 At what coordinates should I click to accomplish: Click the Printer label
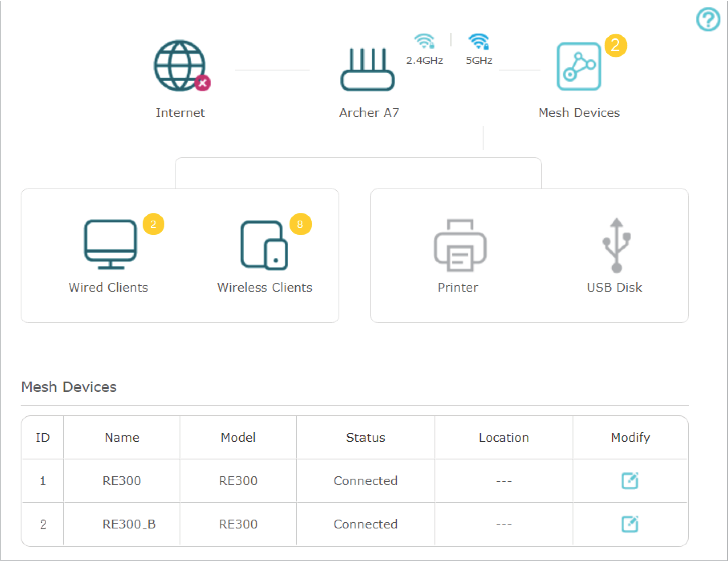[458, 287]
